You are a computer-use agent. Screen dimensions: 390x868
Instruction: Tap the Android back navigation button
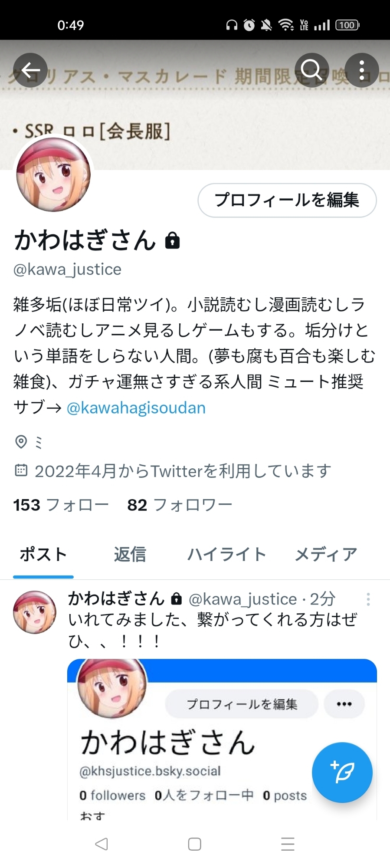(x=102, y=844)
